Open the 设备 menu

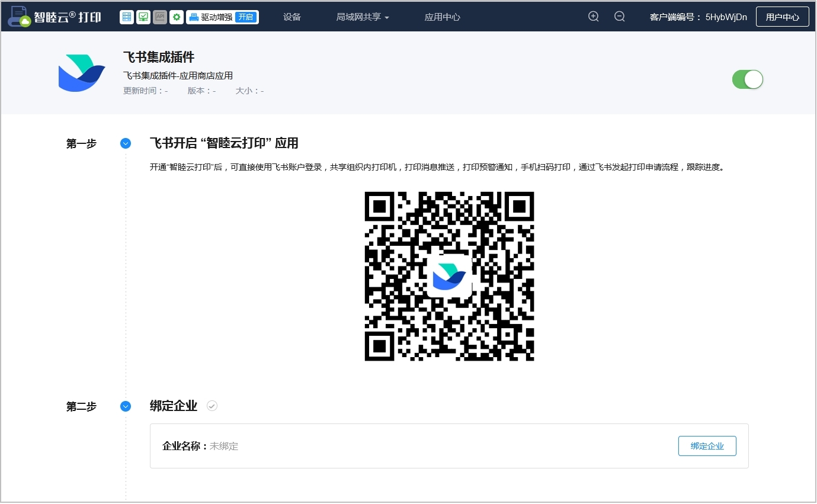(x=292, y=17)
